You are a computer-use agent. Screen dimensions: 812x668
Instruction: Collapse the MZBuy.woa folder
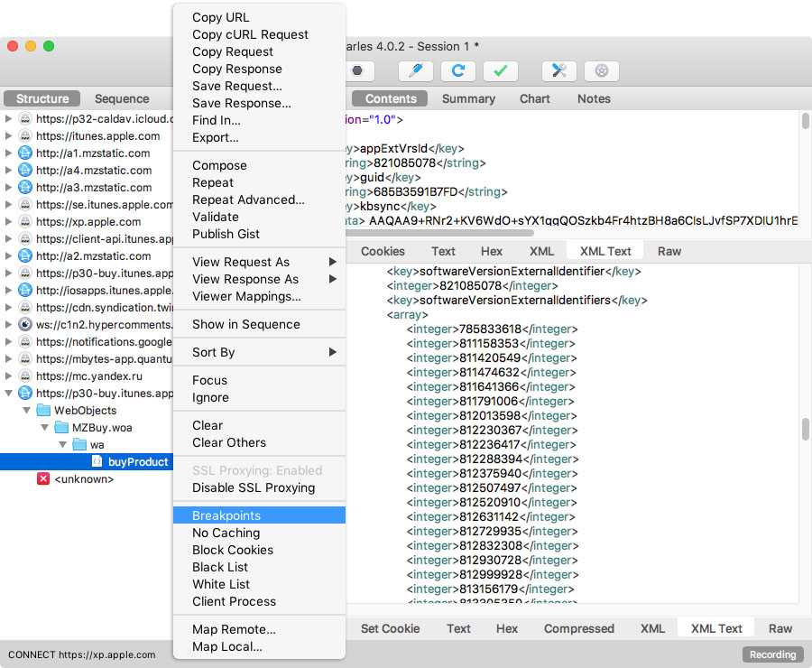click(44, 428)
